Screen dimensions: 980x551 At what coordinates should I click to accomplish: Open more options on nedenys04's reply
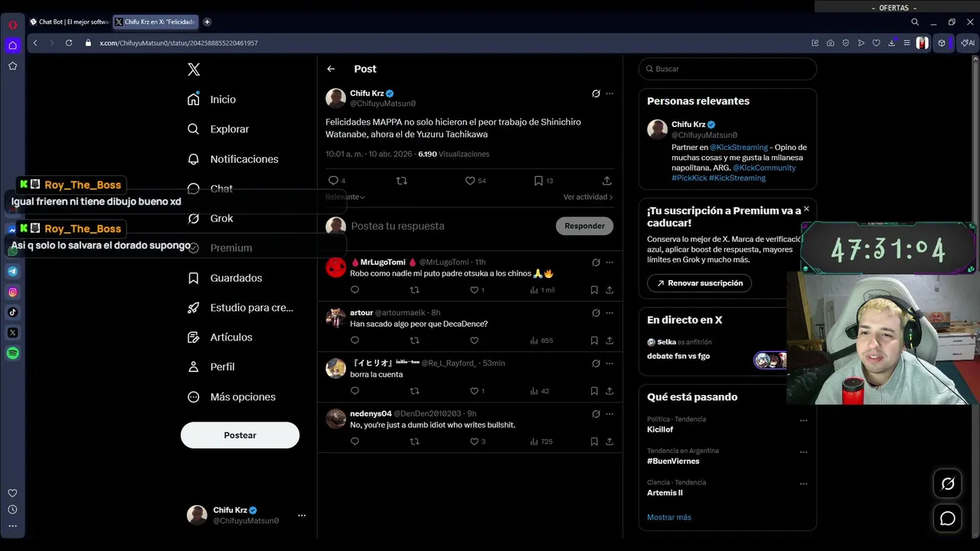(609, 414)
